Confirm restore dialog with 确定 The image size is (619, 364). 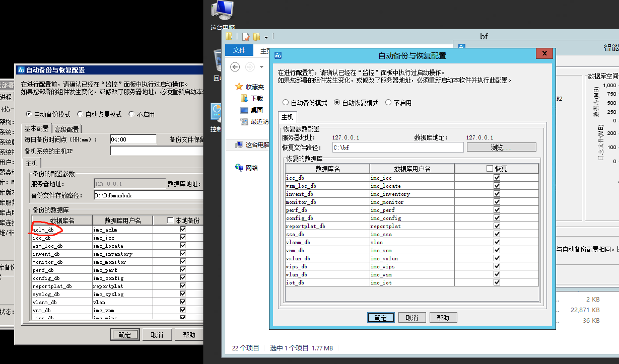pyautogui.click(x=381, y=318)
